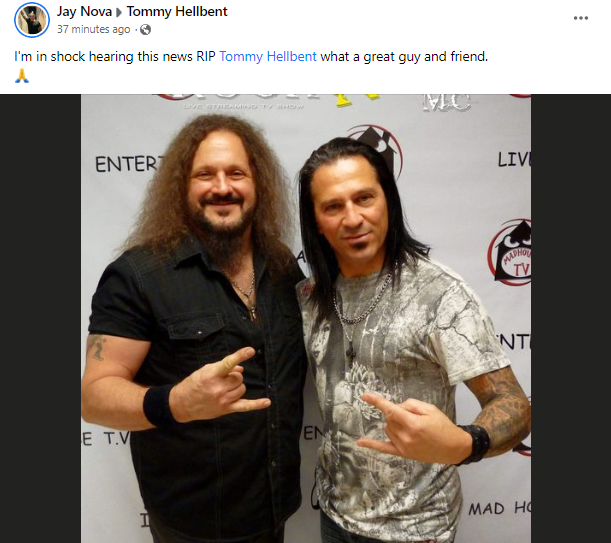Click the long-haired bearded man's face

221,187
